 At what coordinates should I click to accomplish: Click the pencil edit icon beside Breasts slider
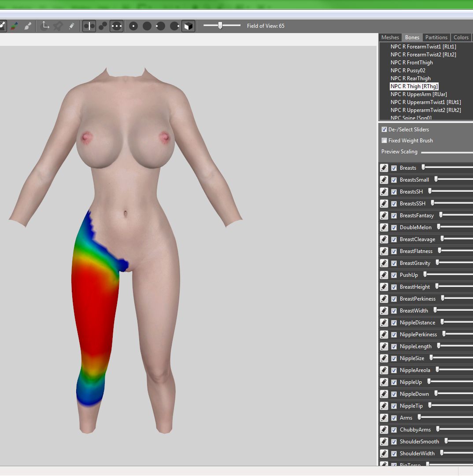(384, 168)
